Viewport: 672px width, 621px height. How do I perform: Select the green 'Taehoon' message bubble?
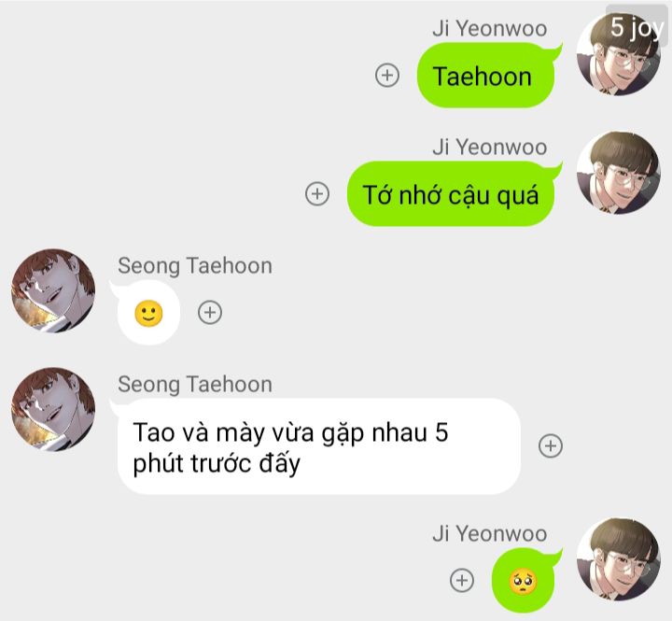pyautogui.click(x=486, y=76)
